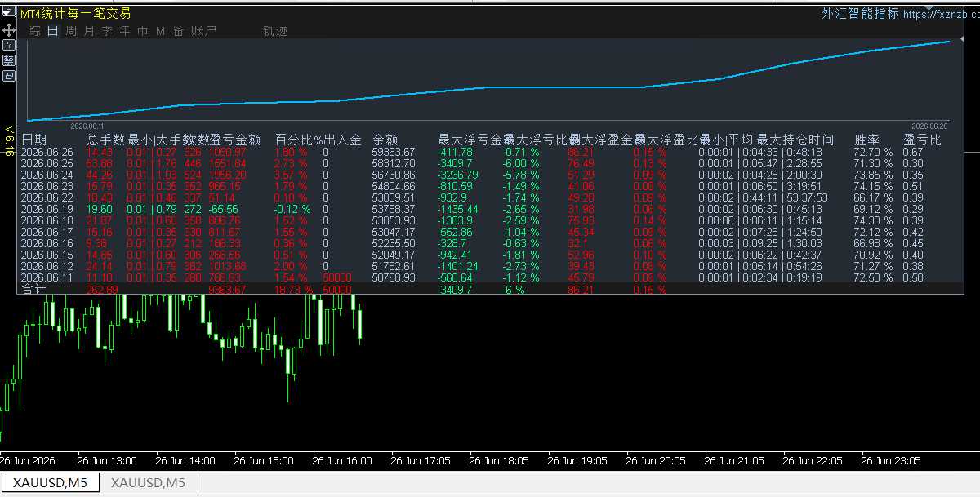Select the second XAUUSD,M5 chart tab
Image resolution: width=980 pixels, height=497 pixels.
click(x=148, y=483)
